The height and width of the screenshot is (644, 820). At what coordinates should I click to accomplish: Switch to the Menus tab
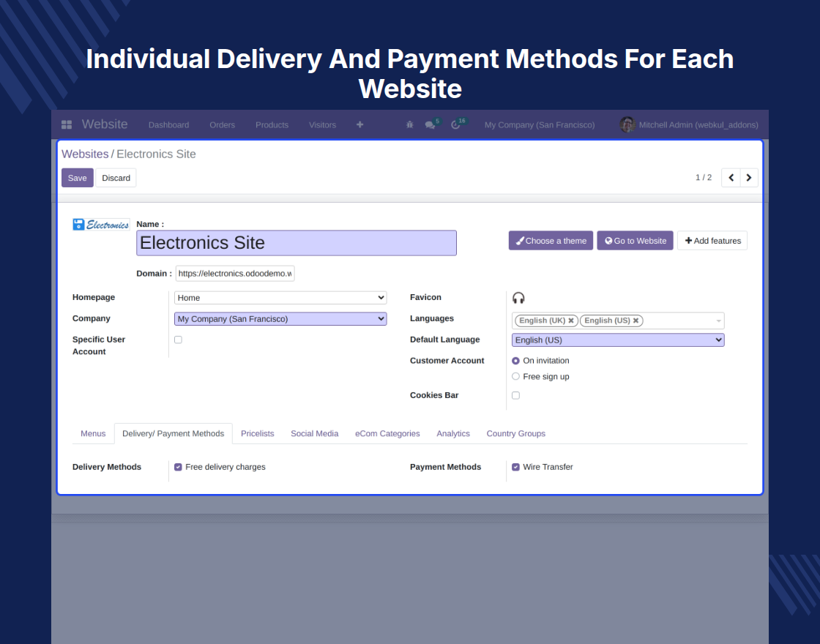[x=93, y=433]
